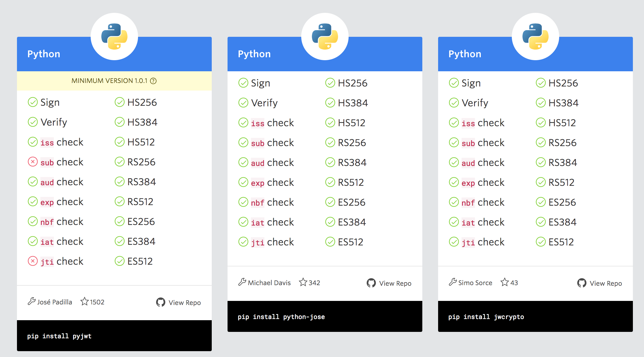Image resolution: width=644 pixels, height=357 pixels.
Task: Click the nbf check label in jwcrypto card
Action: [483, 202]
